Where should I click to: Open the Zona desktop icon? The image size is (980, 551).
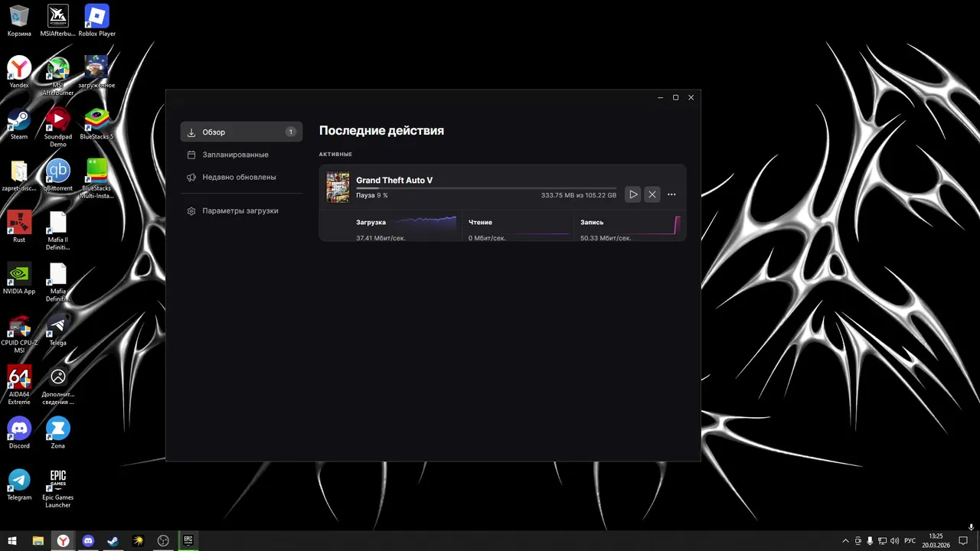[57, 432]
